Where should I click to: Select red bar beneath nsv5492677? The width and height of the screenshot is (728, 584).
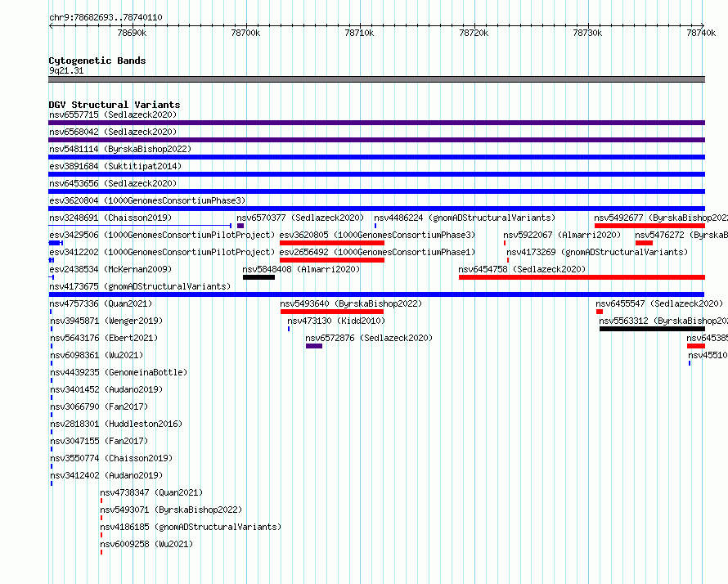tap(650, 226)
